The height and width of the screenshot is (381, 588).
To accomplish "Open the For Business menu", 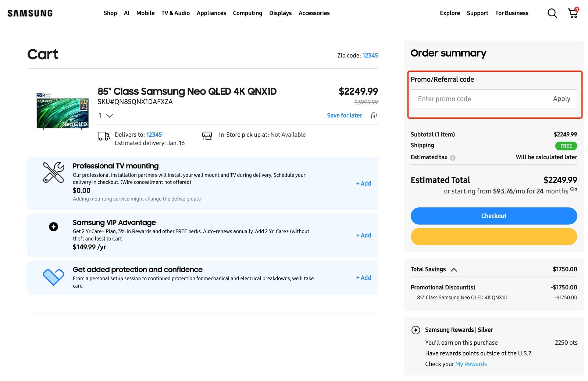I will (512, 13).
